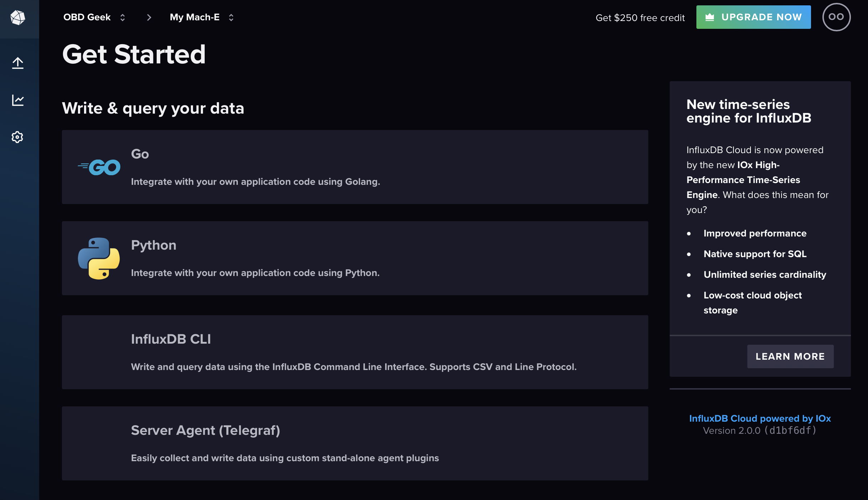Open InfluxDB Cloud powered by IOx link

tap(760, 418)
